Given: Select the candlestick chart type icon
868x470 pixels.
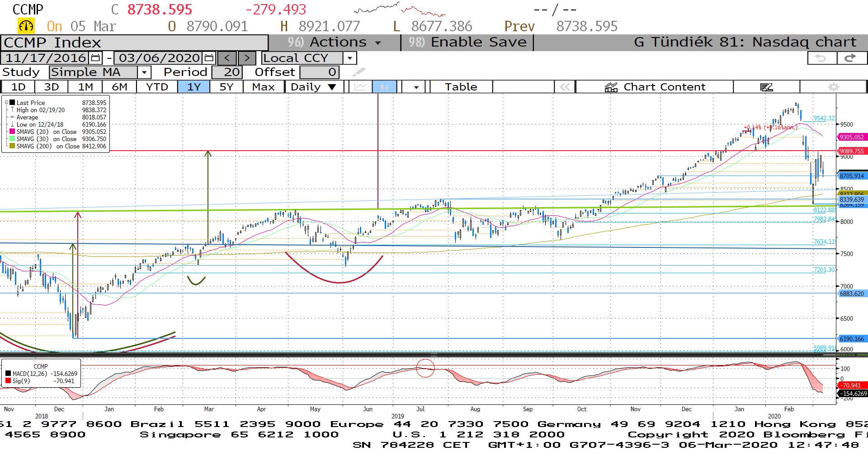Looking at the screenshot, I should [384, 87].
